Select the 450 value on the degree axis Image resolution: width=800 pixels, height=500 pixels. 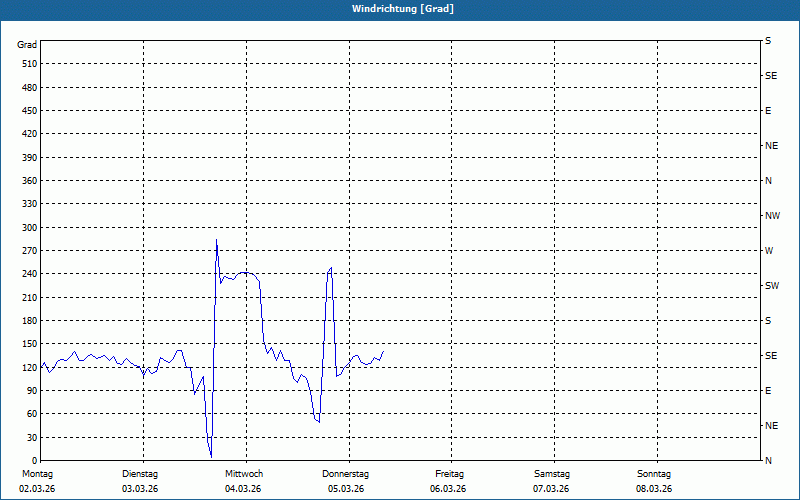30,111
